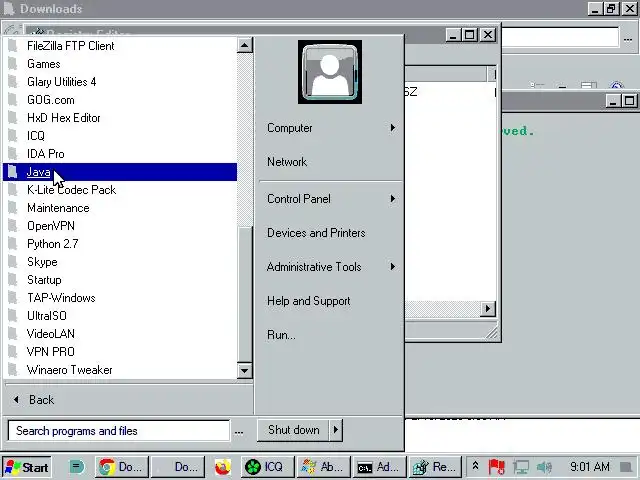
Task: Open the FileZilla FTP Client folder
Action: pos(120,46)
